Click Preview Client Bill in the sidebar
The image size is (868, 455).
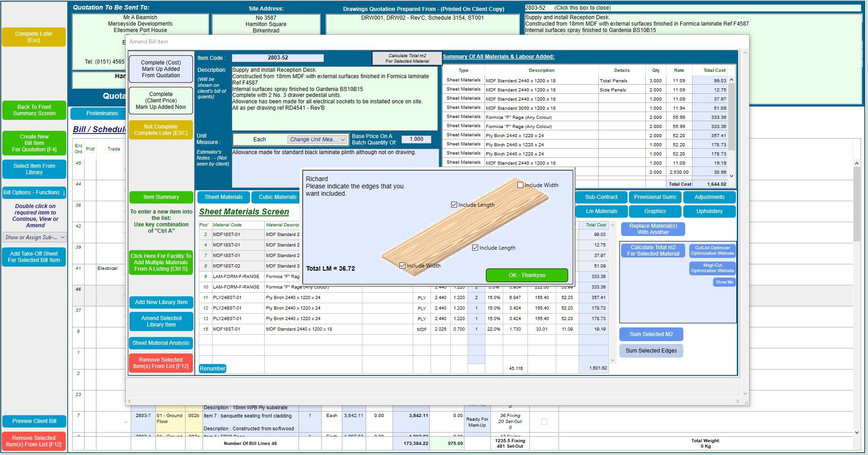coord(34,421)
